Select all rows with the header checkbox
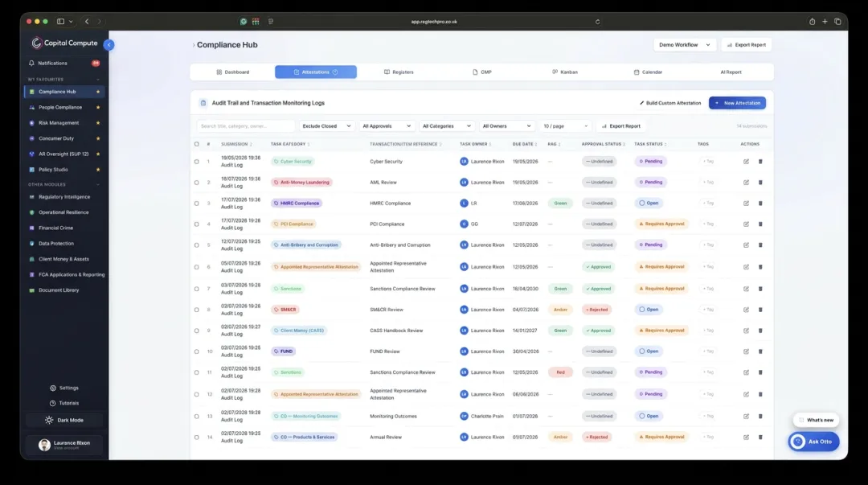 tap(197, 144)
